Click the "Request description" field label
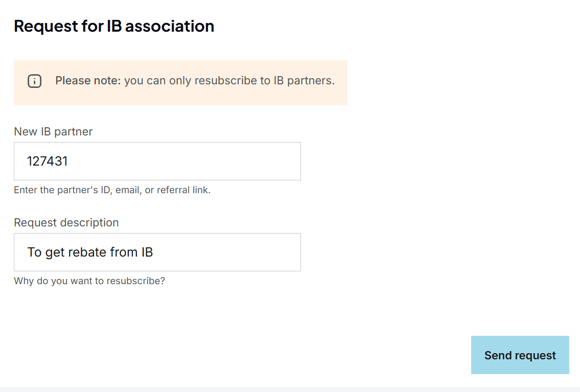This screenshot has height=392, width=580. click(66, 223)
